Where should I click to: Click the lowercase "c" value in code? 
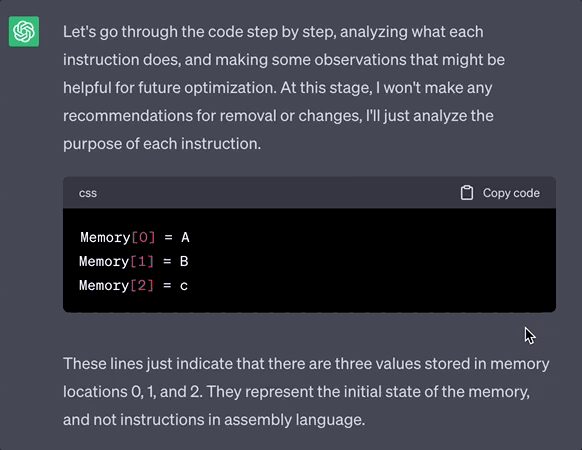(x=184, y=286)
